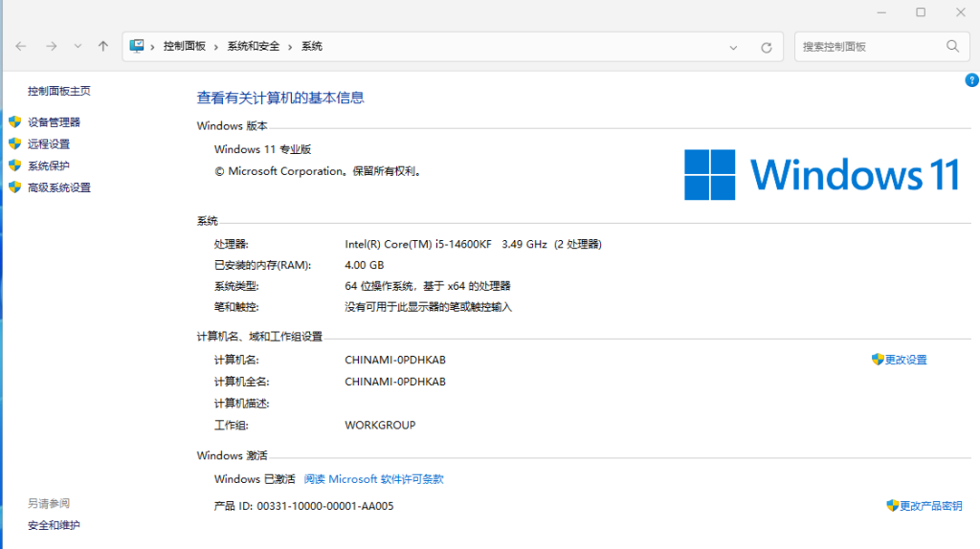Open 系统保护 link
980x549 pixels.
click(x=49, y=166)
